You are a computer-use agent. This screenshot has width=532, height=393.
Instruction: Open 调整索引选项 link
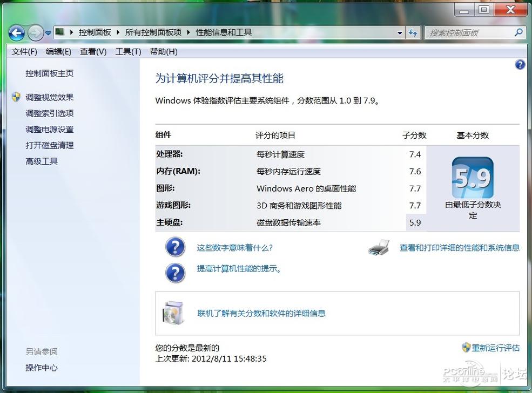tap(50, 113)
